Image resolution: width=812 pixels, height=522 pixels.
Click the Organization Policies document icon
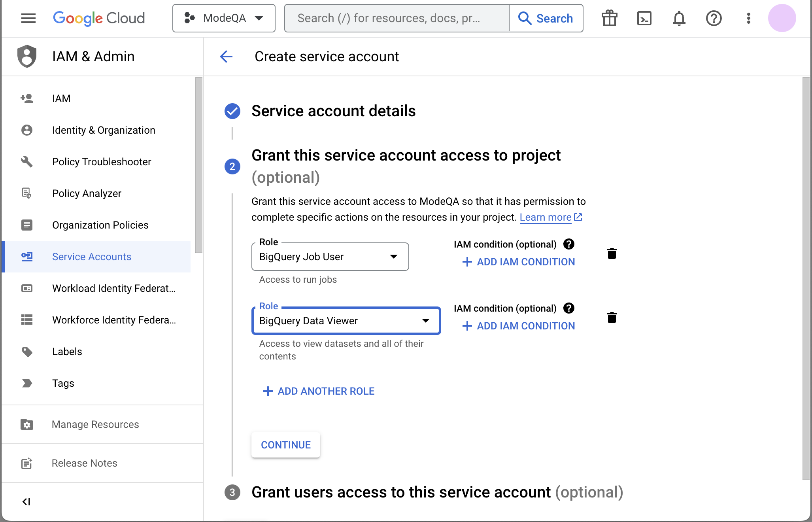[26, 225]
